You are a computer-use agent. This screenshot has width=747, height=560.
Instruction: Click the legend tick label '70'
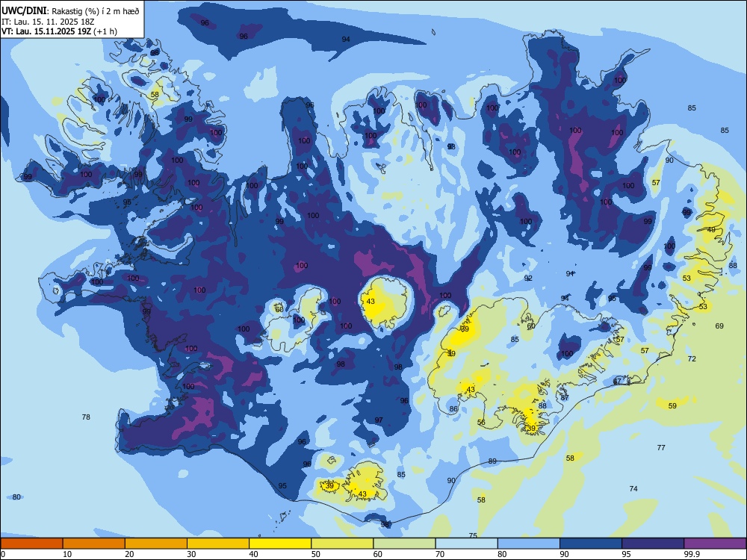click(440, 554)
